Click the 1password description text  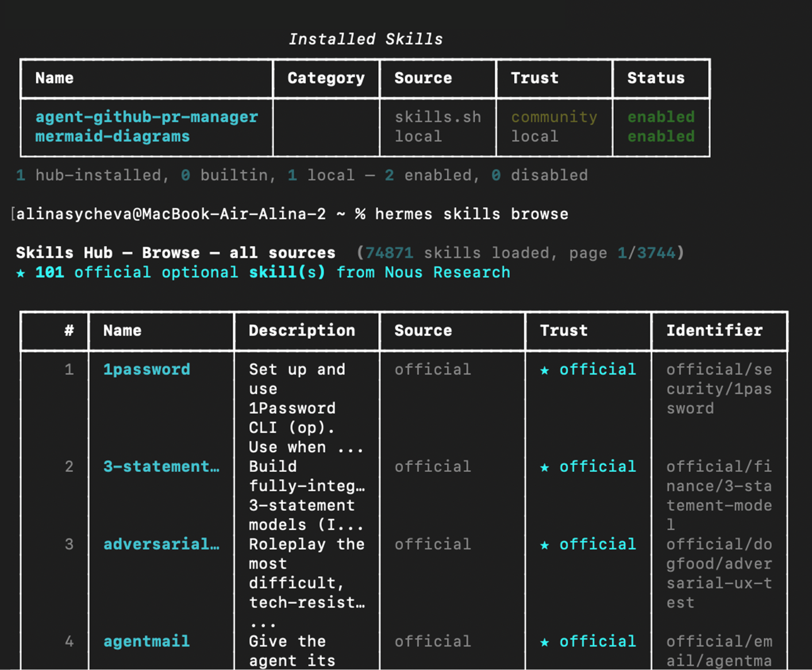click(x=306, y=408)
